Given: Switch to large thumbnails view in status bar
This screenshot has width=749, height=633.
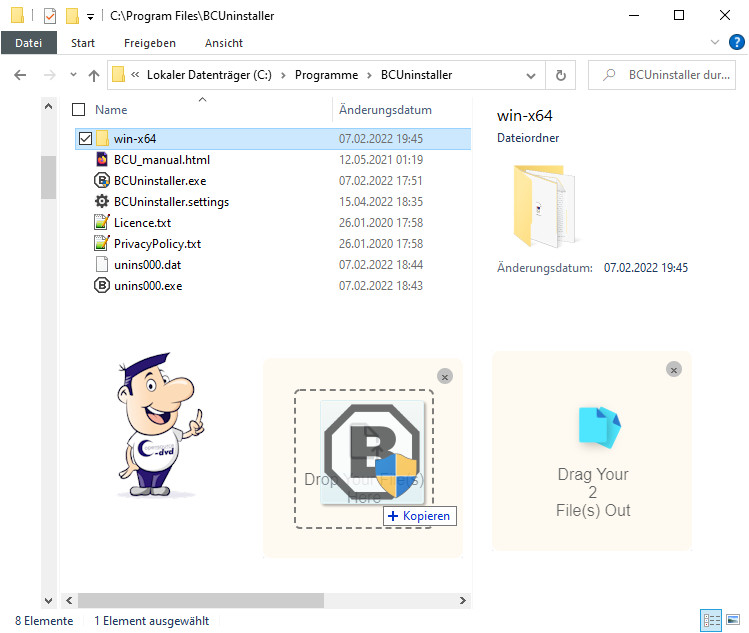Looking at the screenshot, I should [735, 621].
